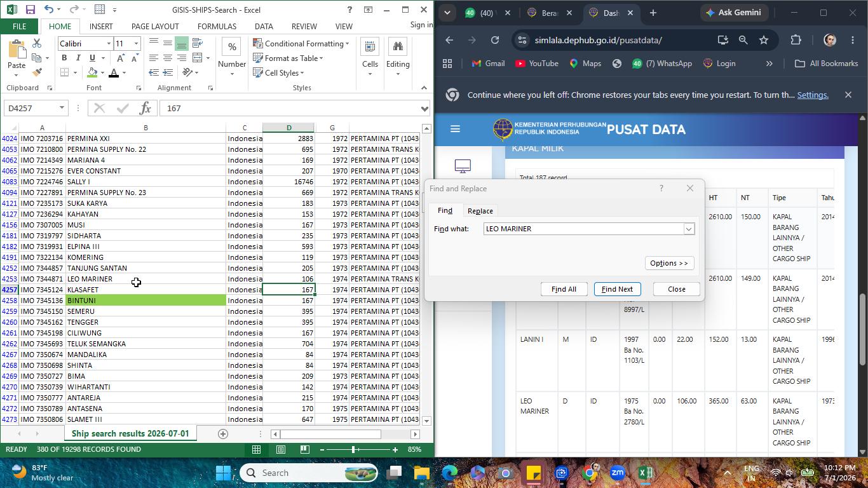Expand the Name Box dropdown
Image resolution: width=868 pixels, height=488 pixels.
click(62, 108)
